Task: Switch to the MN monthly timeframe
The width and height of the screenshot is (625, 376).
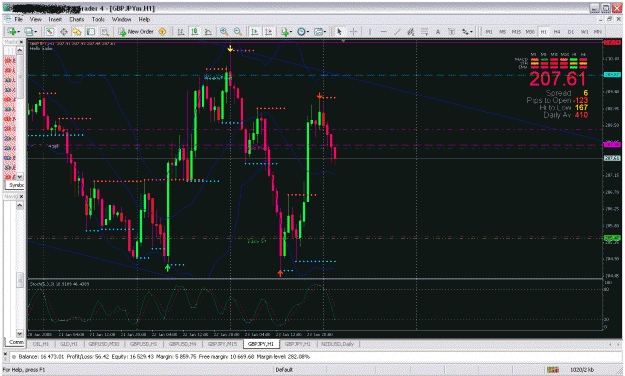Action: pos(598,31)
